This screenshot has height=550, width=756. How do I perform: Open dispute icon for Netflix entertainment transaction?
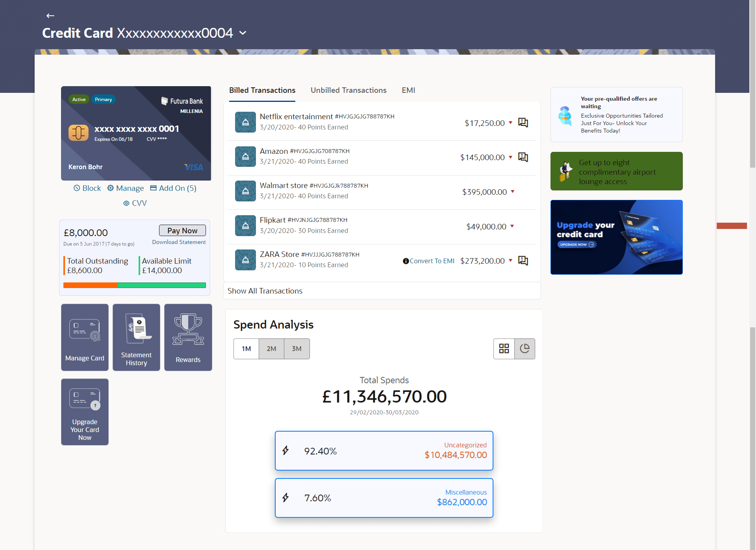point(523,122)
